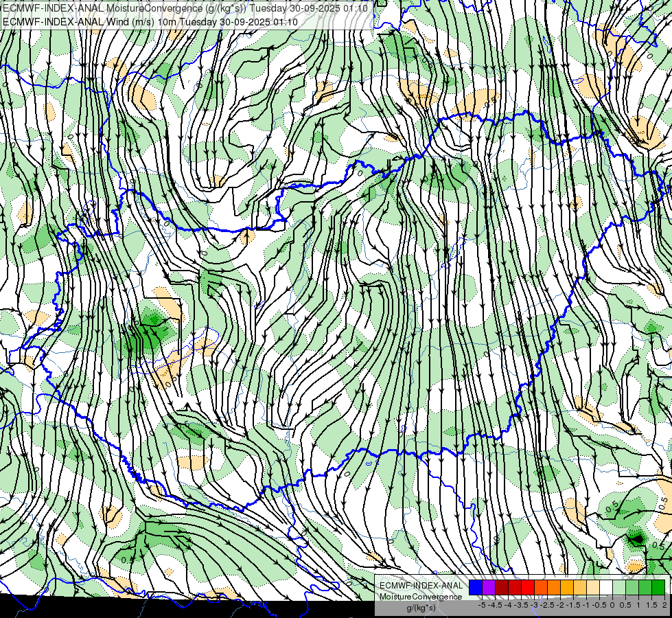The height and width of the screenshot is (618, 672).
Task: Click the white legend swatch left of 0
Action: point(606,587)
